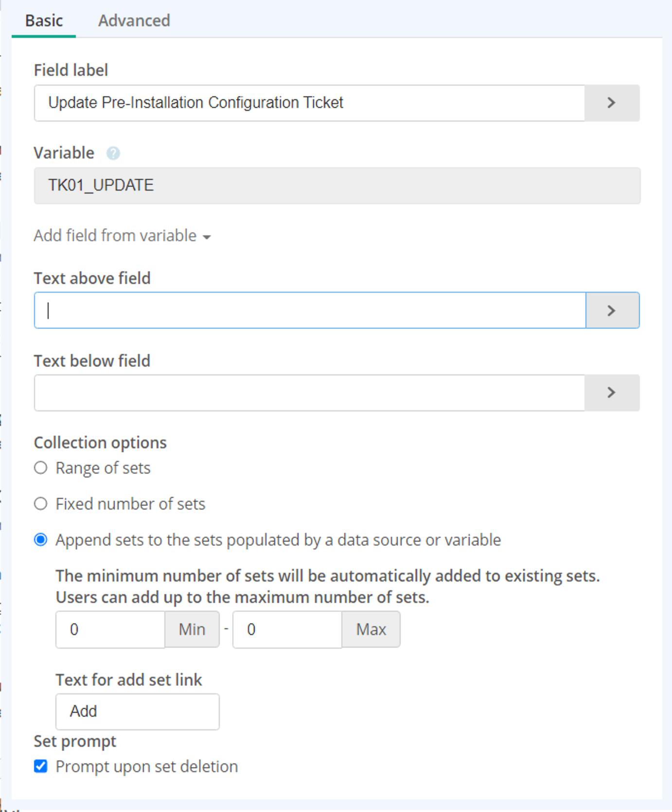672x812 pixels.
Task: Expand Add field from variable dropdown
Action: click(x=122, y=236)
